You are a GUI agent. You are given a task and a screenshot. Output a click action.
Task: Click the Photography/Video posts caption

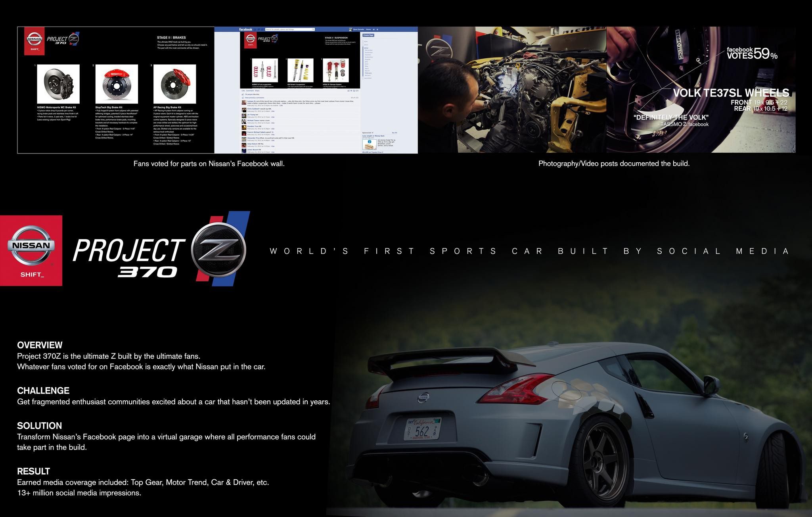614,163
